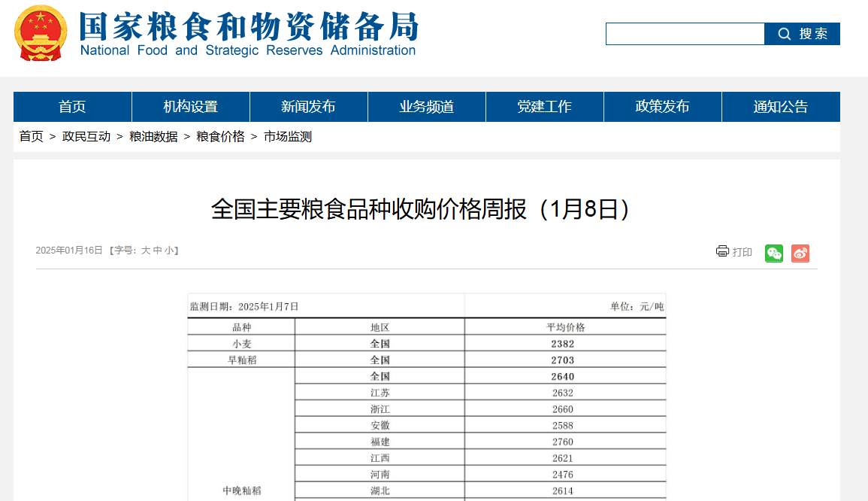The width and height of the screenshot is (868, 501).
Task: Open the 新闻发布 navigation menu item
Action: (x=307, y=106)
